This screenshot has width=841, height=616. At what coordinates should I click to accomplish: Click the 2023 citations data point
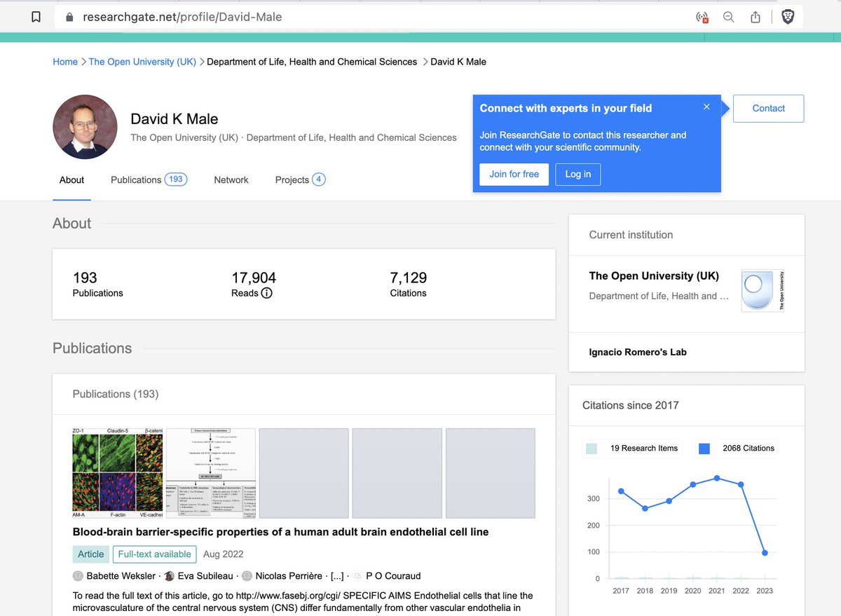coord(765,553)
